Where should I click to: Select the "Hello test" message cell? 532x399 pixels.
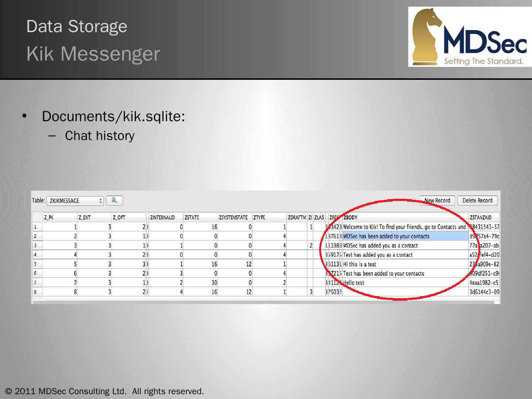click(405, 283)
